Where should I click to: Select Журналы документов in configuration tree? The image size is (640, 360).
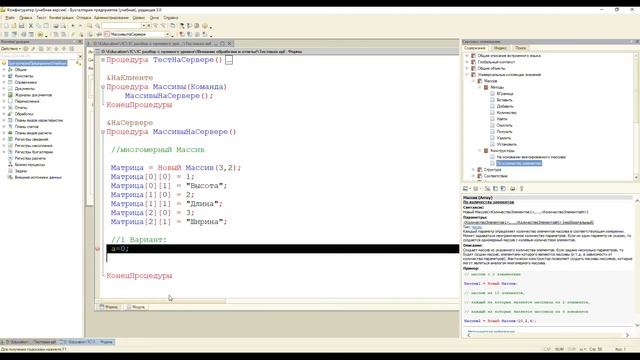point(33,95)
